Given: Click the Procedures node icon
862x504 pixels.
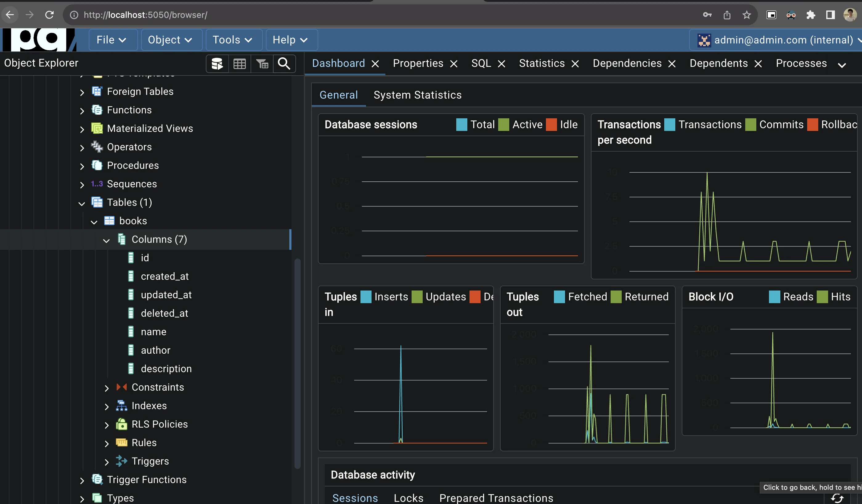Looking at the screenshot, I should click(97, 165).
